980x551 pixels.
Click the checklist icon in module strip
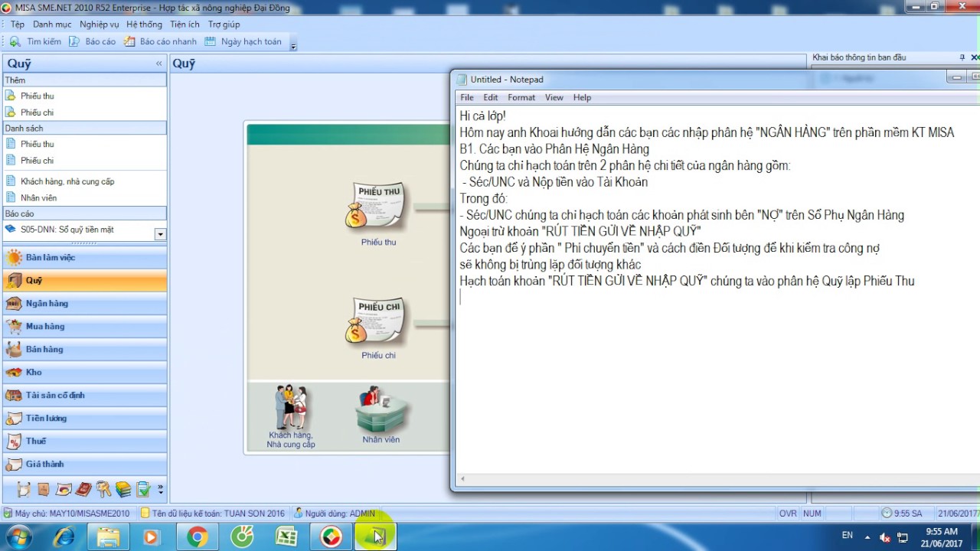(143, 489)
